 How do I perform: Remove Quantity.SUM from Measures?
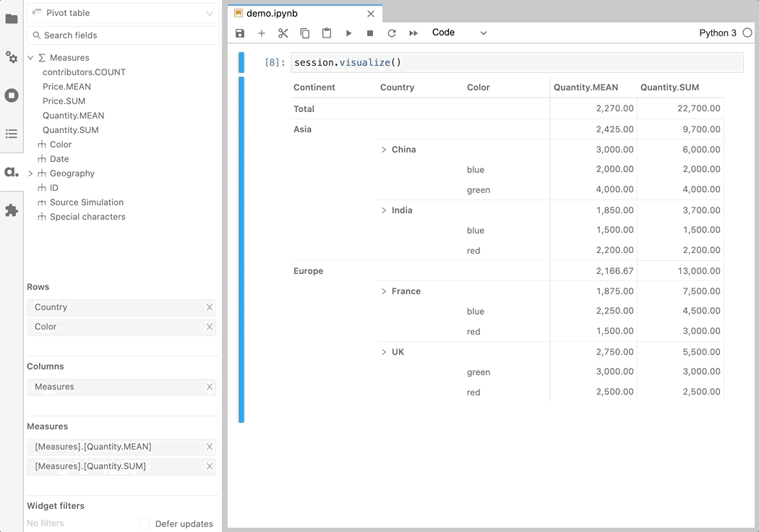click(x=210, y=467)
